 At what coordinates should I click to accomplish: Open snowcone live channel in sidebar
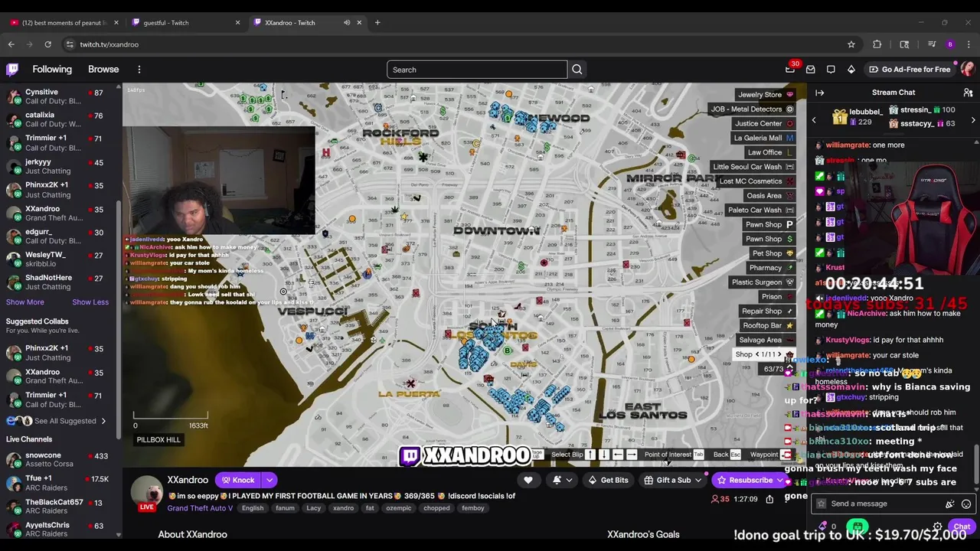coord(58,460)
